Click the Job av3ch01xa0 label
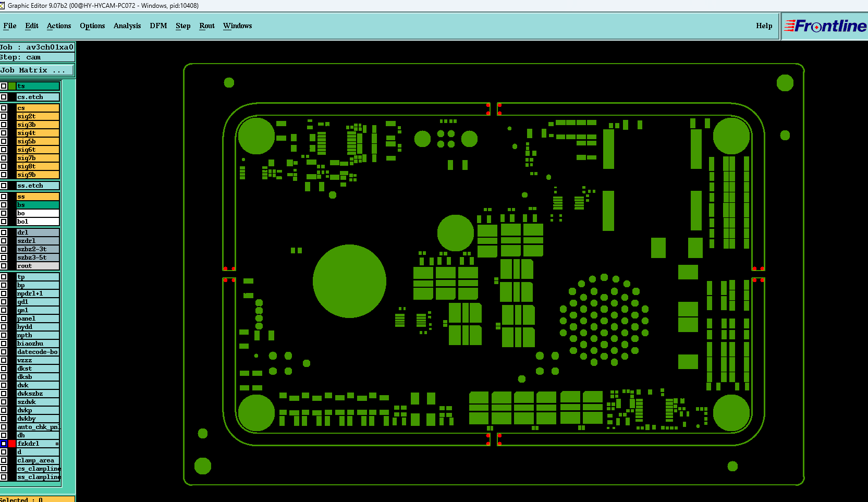The image size is (868, 502). click(x=37, y=47)
